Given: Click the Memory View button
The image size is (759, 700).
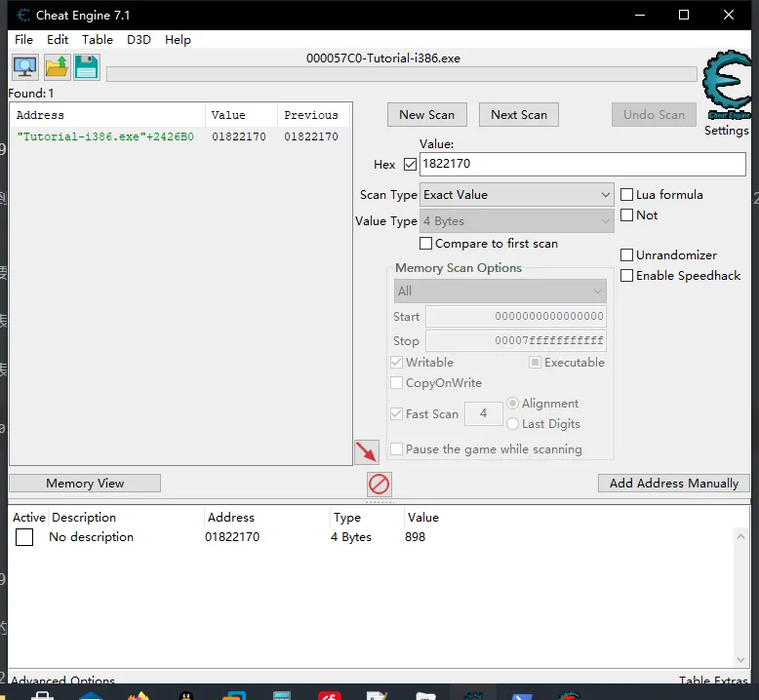Looking at the screenshot, I should 85,484.
